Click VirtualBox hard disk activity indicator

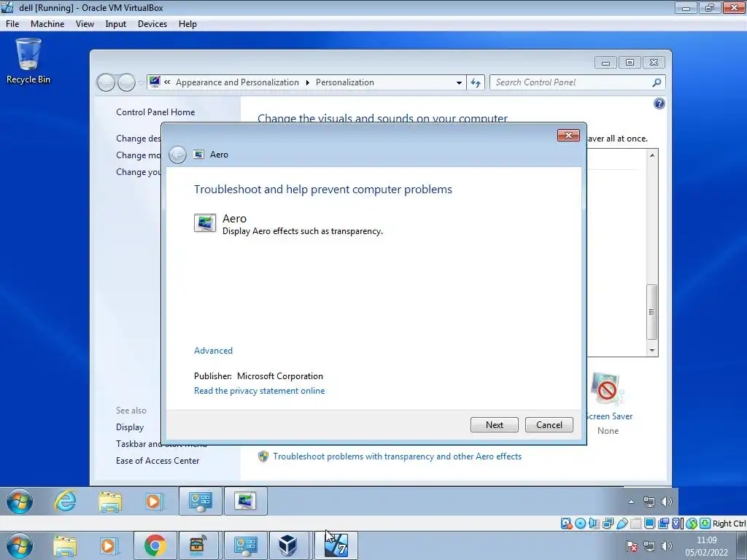(566, 524)
